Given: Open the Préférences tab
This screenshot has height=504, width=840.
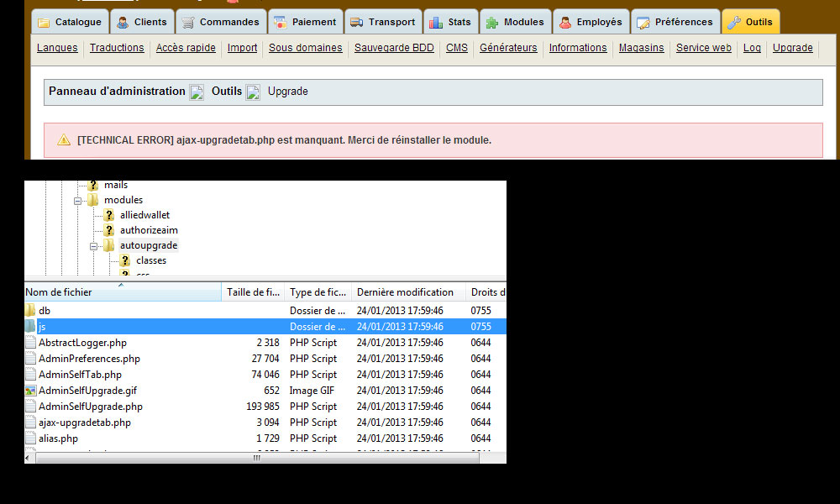Looking at the screenshot, I should click(x=675, y=22).
